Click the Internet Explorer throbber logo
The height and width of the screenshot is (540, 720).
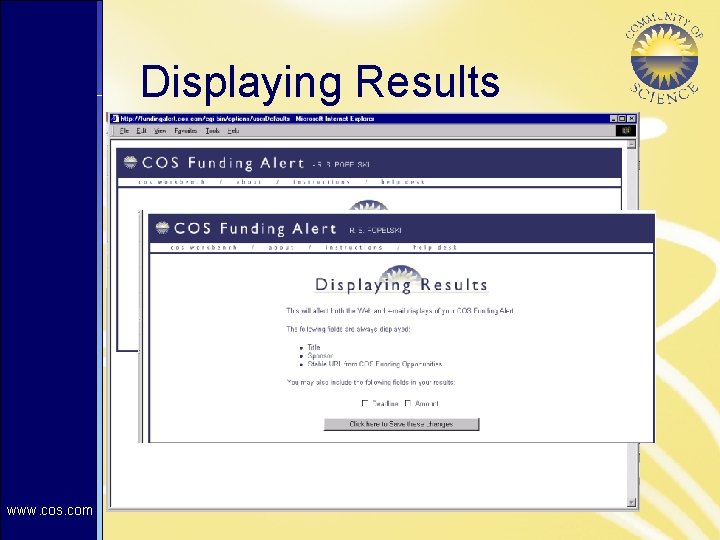tap(625, 131)
